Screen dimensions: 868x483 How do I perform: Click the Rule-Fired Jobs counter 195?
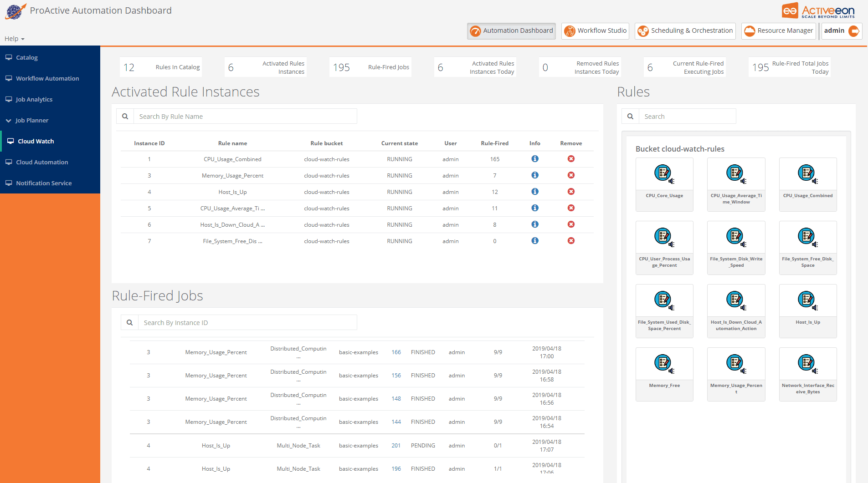click(x=370, y=67)
